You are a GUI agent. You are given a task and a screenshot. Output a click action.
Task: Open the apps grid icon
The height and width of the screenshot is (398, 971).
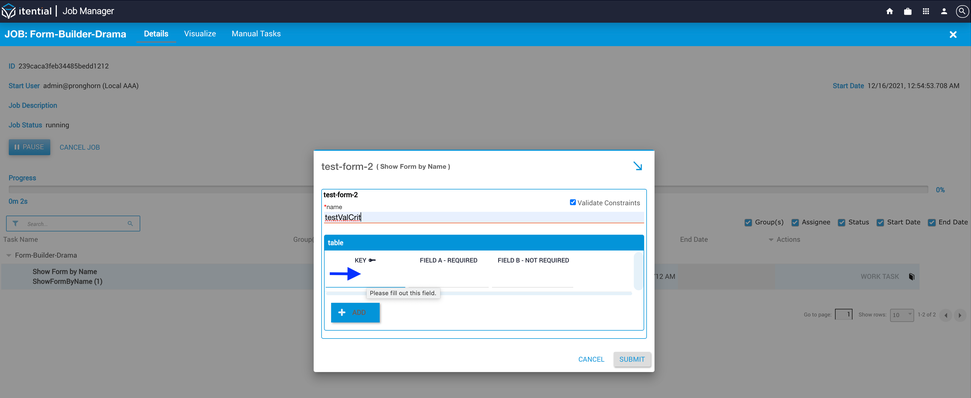pos(926,11)
